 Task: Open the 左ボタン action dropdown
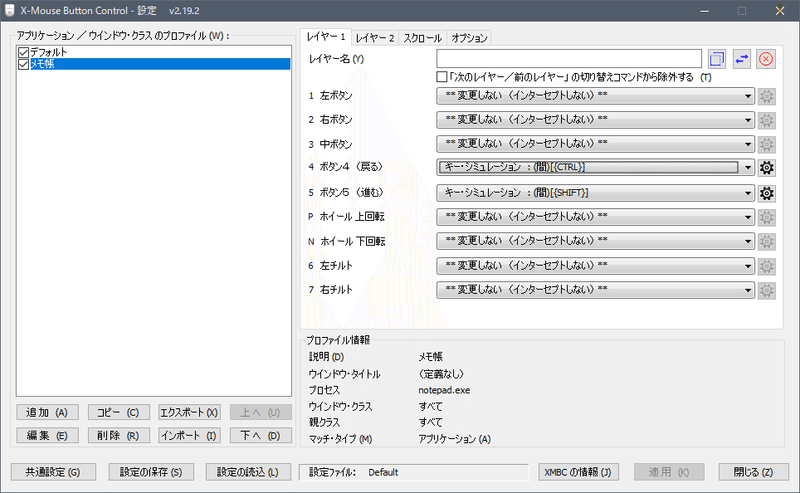click(x=595, y=95)
